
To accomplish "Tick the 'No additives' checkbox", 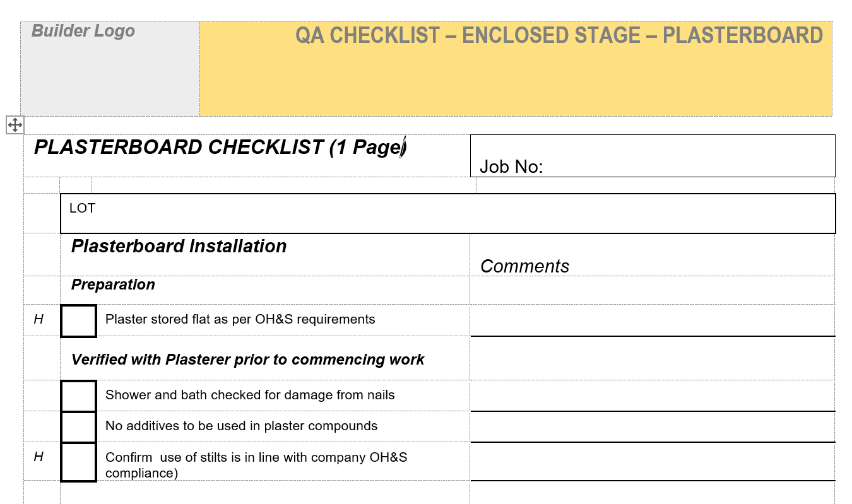I will (x=78, y=427).
